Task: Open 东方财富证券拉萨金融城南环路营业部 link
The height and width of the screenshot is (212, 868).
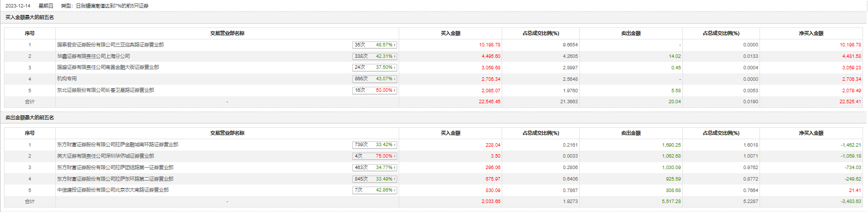Action: pos(117,145)
